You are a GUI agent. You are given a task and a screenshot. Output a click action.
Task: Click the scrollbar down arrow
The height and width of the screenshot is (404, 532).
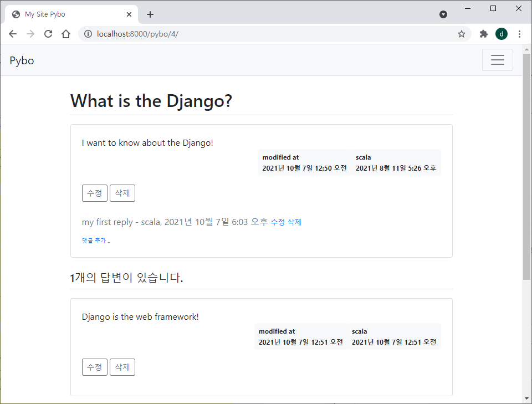[x=526, y=398]
